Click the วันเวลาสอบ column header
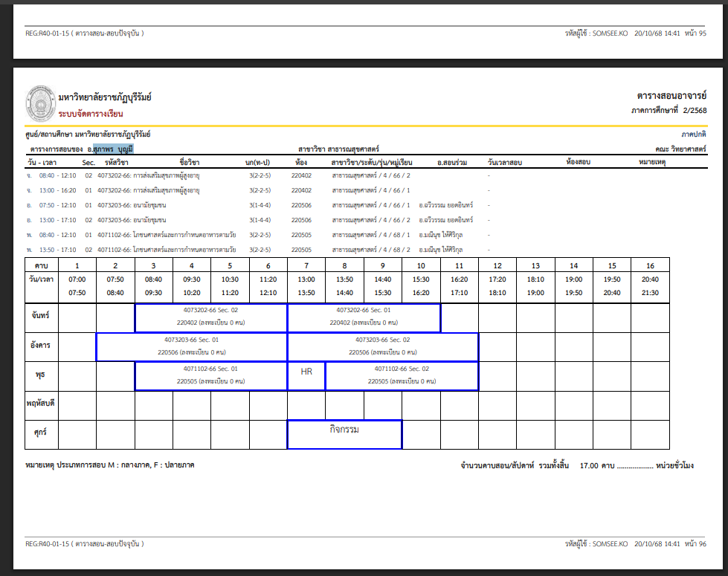Viewport: 728px width, 576px height. click(505, 162)
